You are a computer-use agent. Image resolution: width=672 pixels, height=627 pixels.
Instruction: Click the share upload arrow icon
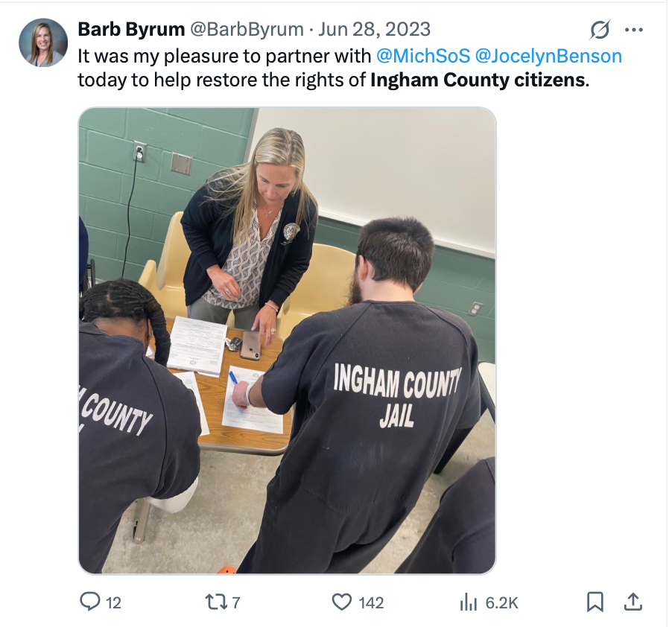(633, 602)
